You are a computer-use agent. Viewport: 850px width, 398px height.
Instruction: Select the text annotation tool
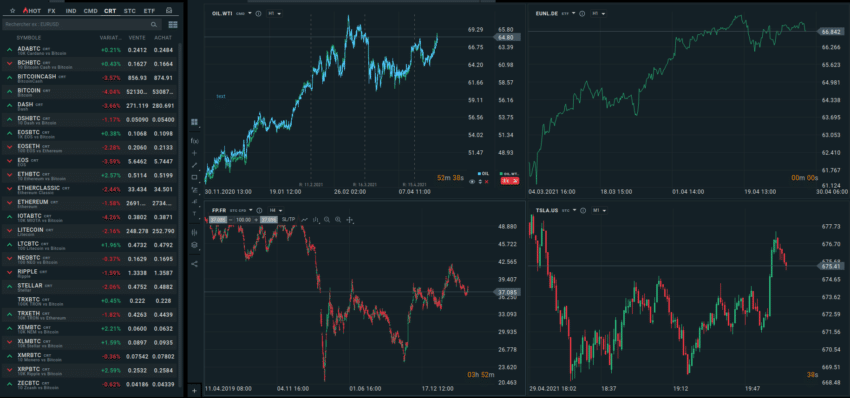point(195,214)
